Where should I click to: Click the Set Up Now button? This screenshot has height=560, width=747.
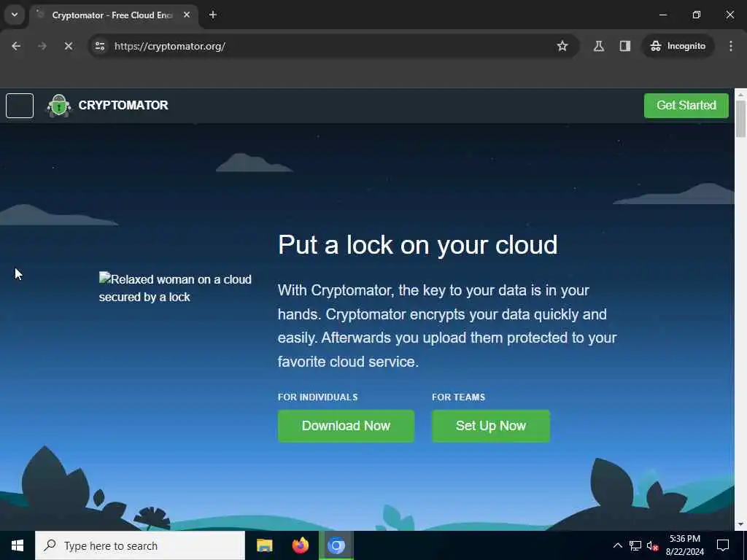(491, 426)
